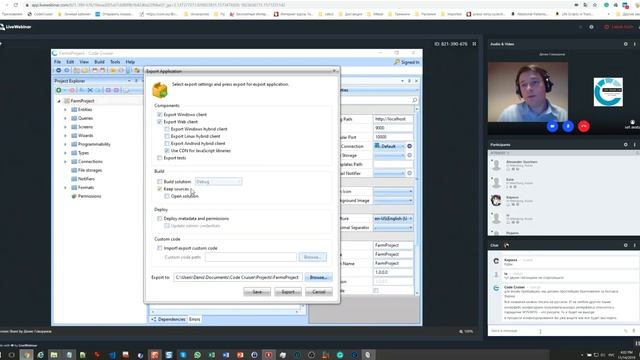640x360 pixels.
Task: Open the Connection Default dropdown
Action: (389, 146)
